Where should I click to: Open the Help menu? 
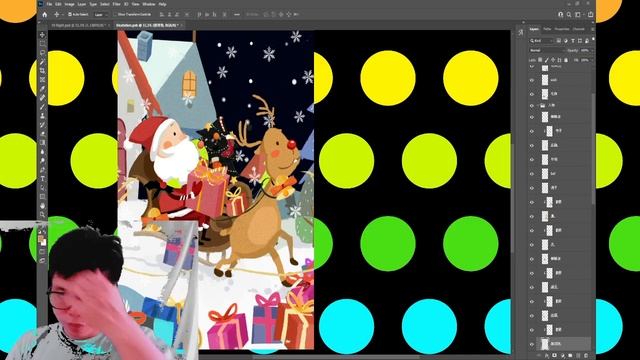pos(162,4)
